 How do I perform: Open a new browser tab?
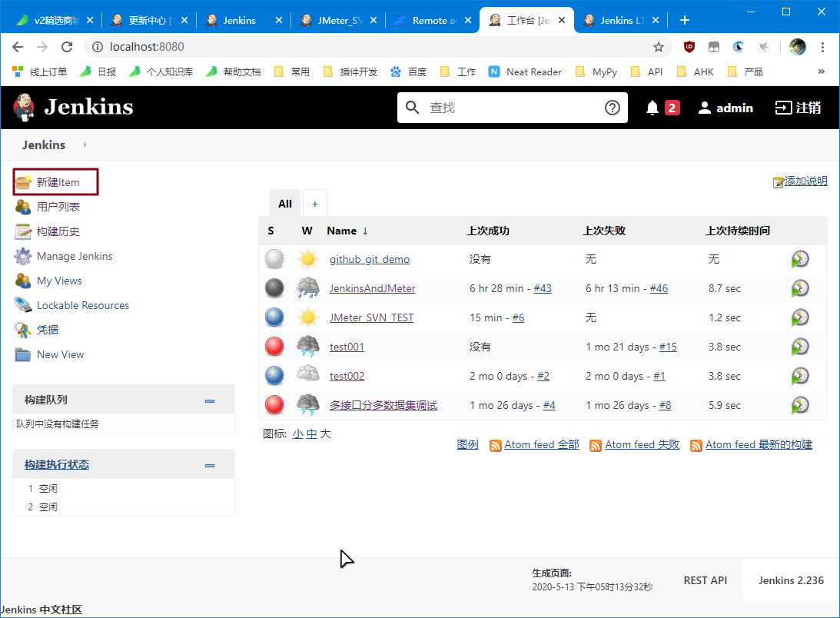point(684,20)
